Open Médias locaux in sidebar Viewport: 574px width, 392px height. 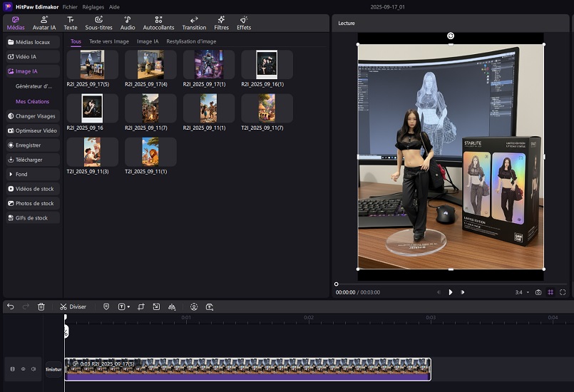[x=33, y=42]
